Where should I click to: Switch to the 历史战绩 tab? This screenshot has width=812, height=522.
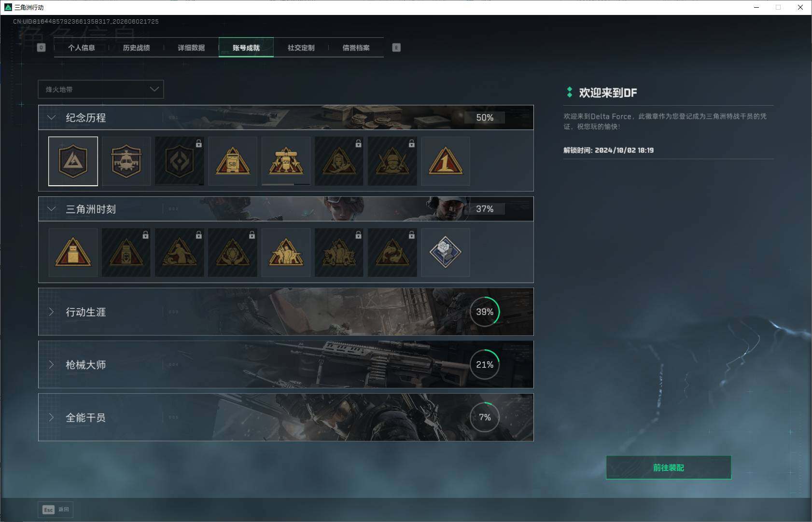137,47
